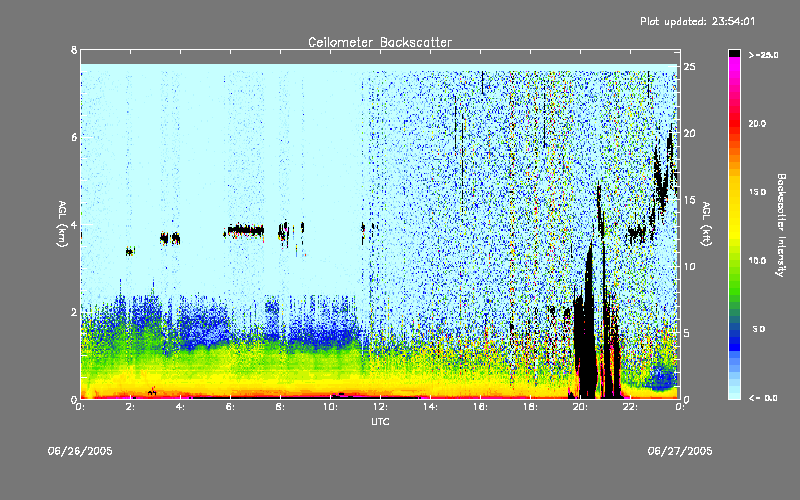Select the 'Plot updated: 23:54:01' timestamp
800x500 pixels.
click(x=697, y=21)
